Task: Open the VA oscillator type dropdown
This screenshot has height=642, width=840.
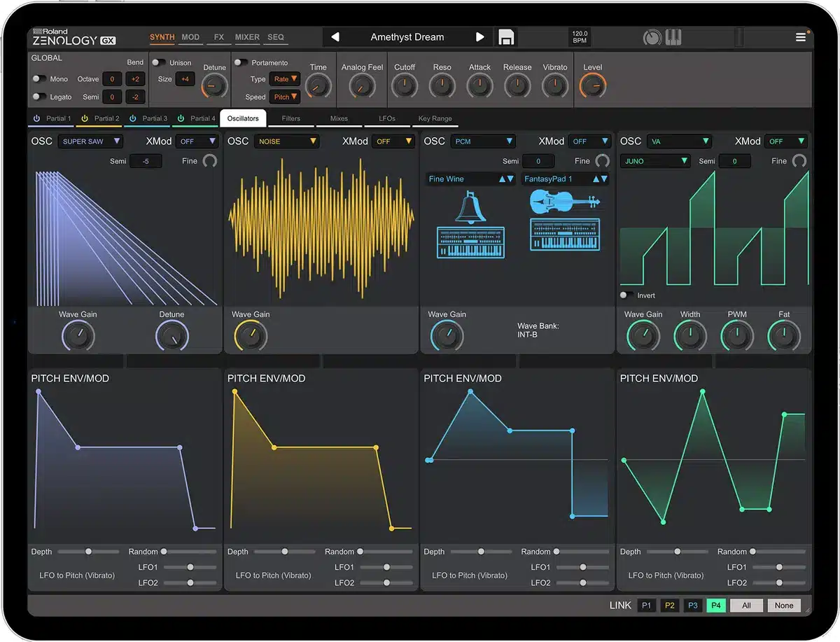Action: (x=679, y=141)
